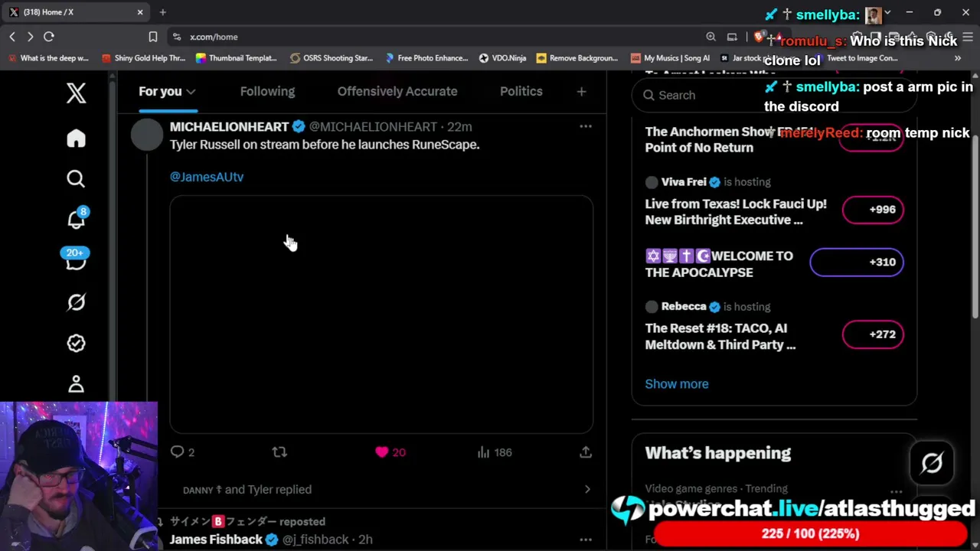Join the Viva Frei space with +996
This screenshot has height=551, width=980.
pyautogui.click(x=873, y=210)
